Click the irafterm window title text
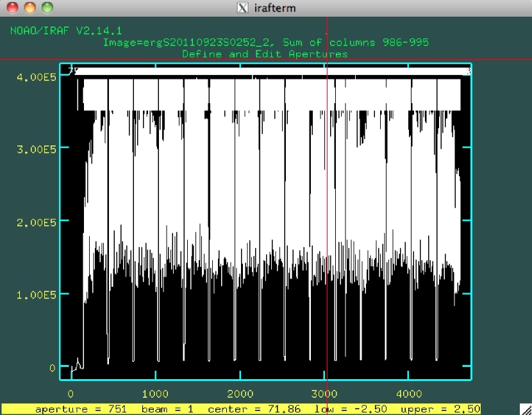 coord(274,8)
